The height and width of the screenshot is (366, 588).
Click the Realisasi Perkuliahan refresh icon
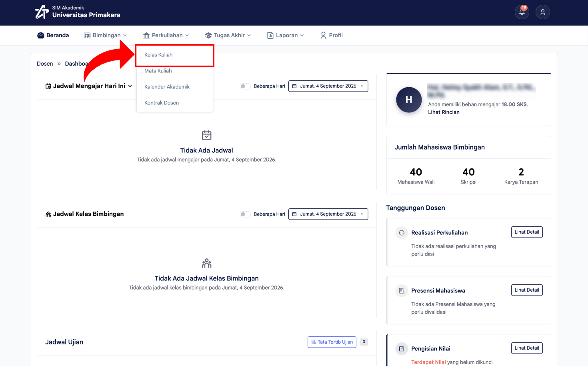click(402, 233)
